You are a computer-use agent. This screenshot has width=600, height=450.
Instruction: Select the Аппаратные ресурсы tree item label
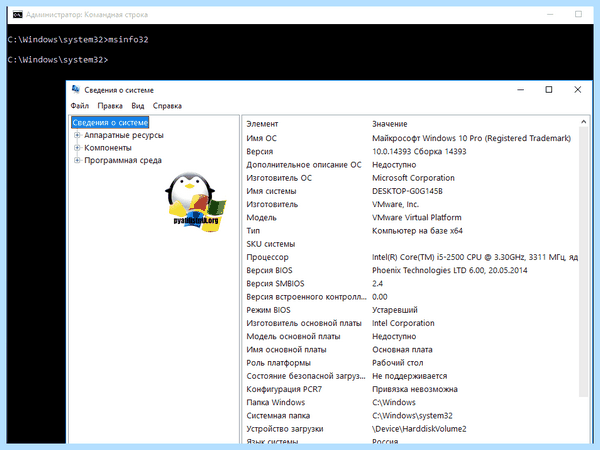coord(124,135)
